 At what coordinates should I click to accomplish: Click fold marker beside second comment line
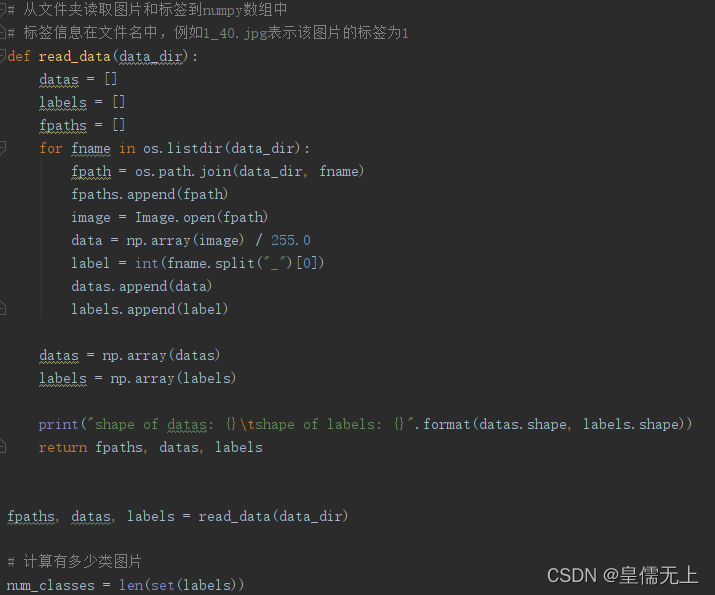[x=4, y=33]
